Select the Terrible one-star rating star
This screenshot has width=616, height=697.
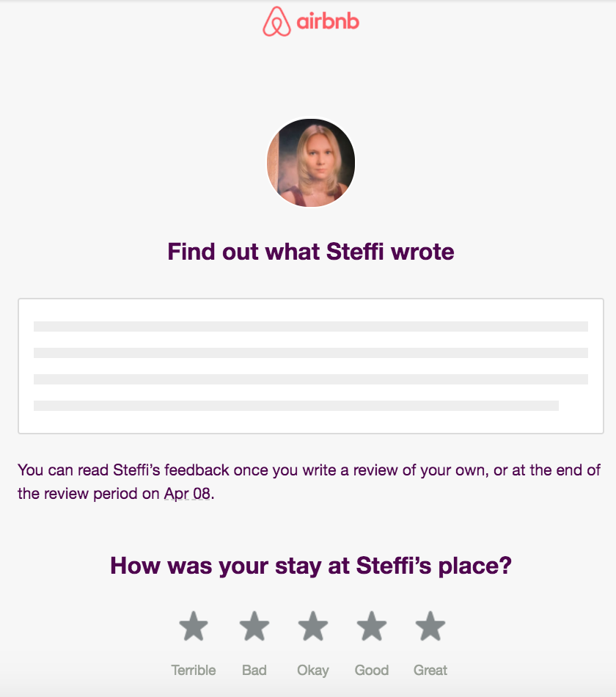tap(194, 626)
